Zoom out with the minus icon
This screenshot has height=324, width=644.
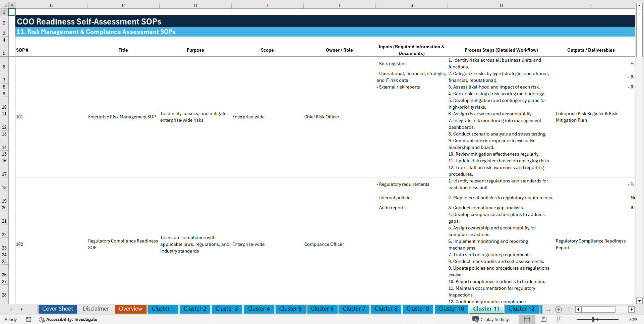pos(573,319)
